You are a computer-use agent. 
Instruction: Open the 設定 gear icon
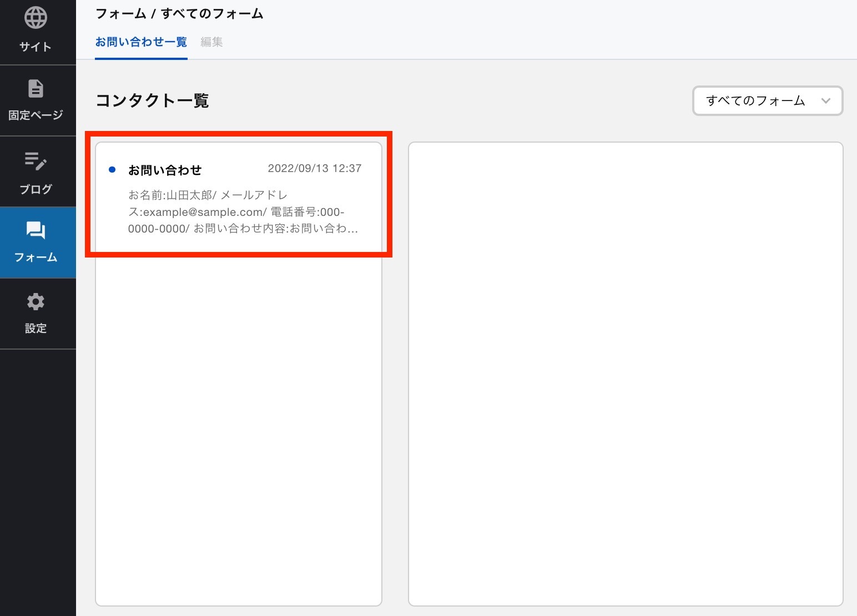[x=36, y=302]
